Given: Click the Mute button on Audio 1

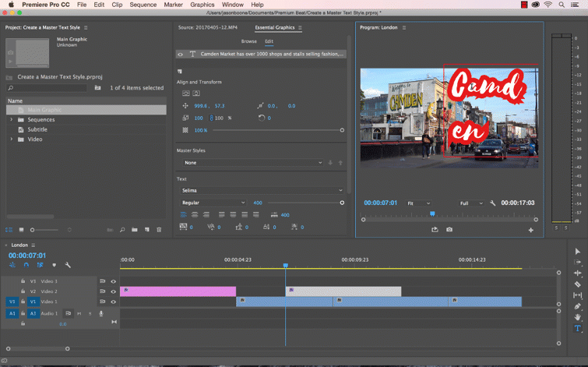Looking at the screenshot, I should tap(79, 313).
